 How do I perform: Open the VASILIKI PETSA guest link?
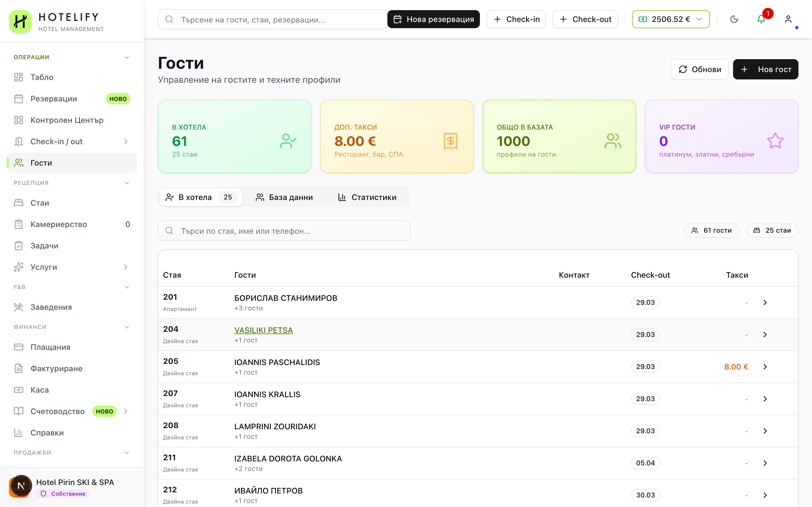click(x=263, y=330)
